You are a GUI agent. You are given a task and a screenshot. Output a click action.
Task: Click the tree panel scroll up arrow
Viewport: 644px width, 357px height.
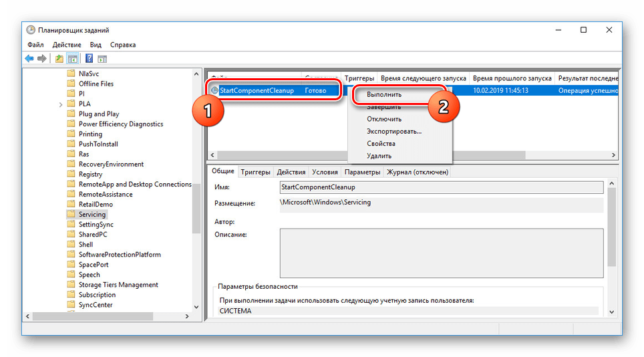pos(196,74)
